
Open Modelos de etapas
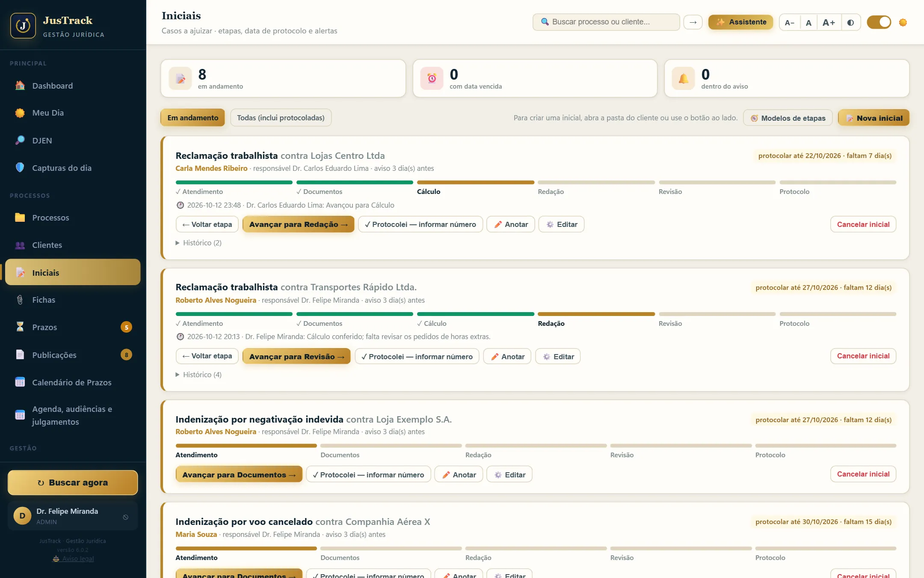click(x=788, y=118)
